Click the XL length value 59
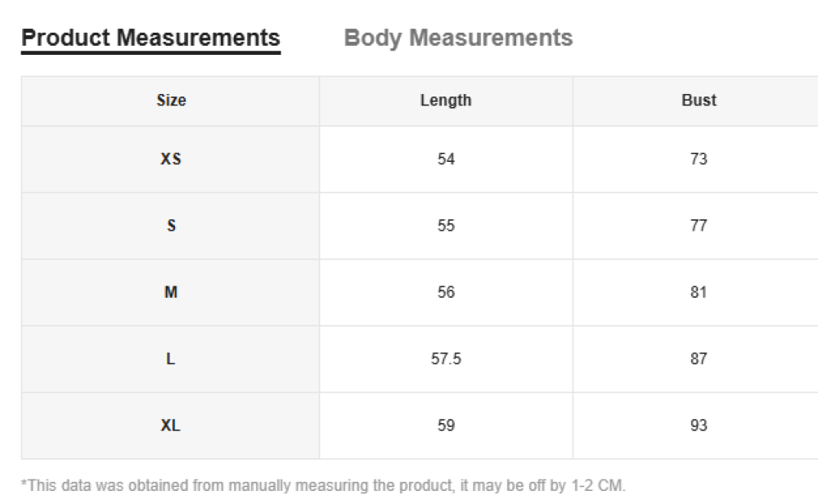The image size is (818, 504). pyautogui.click(x=446, y=425)
